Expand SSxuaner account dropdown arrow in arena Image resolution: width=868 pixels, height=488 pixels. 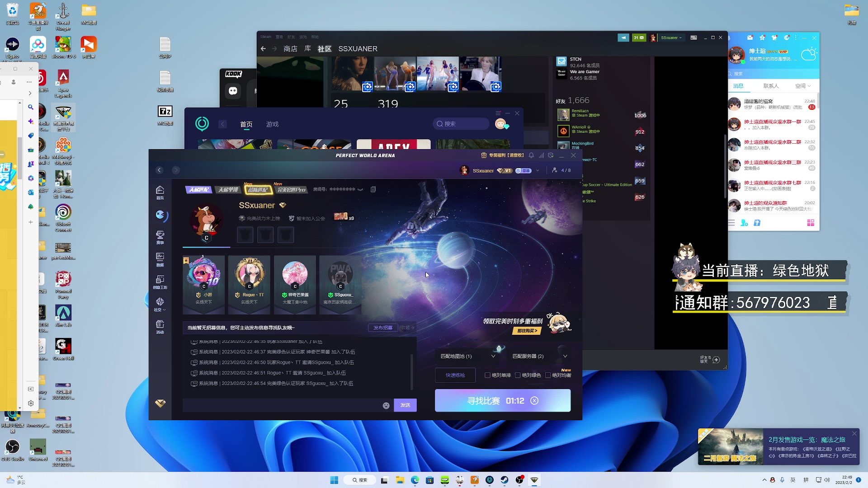(x=538, y=171)
